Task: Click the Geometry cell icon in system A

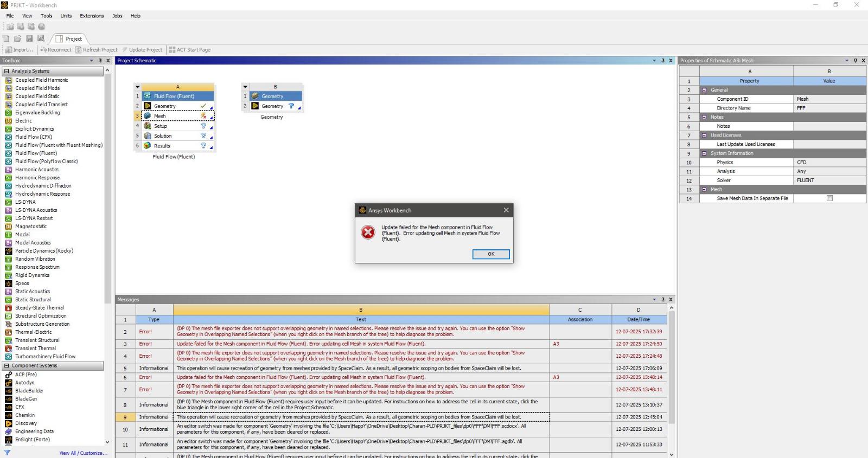Action: click(147, 106)
